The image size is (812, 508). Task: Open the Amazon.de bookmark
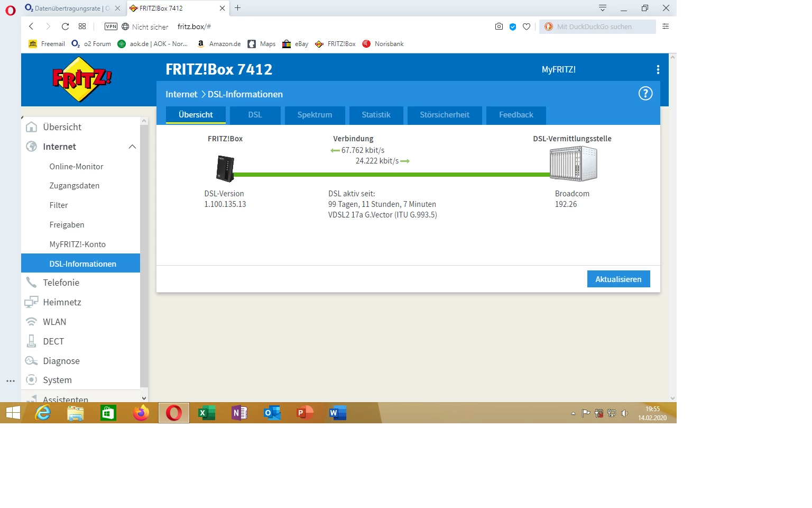[x=218, y=44]
